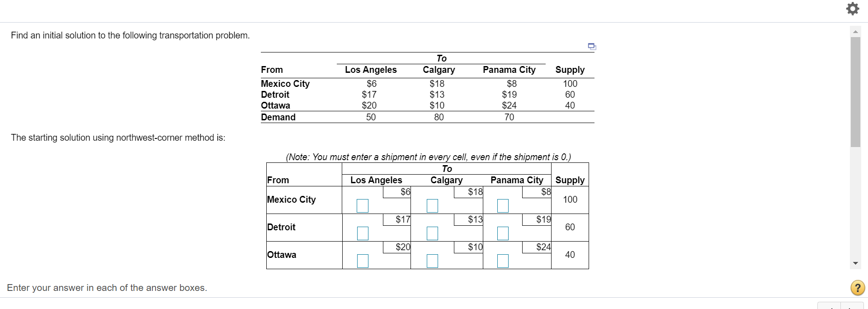Open the settings gear menu
Screen dimensions: 868x309
coord(853,9)
